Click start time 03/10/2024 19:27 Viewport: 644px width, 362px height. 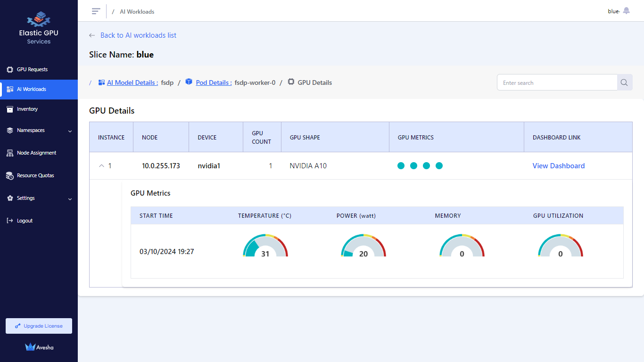[167, 252]
